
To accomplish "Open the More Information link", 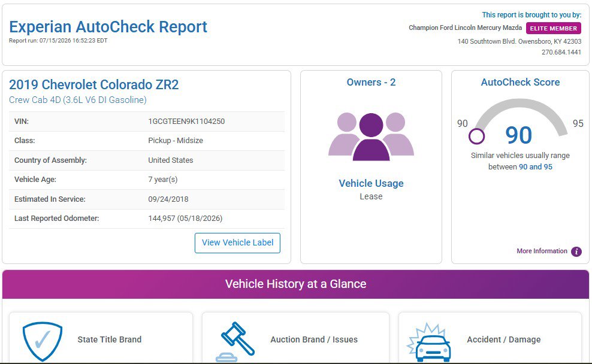I will pos(542,251).
